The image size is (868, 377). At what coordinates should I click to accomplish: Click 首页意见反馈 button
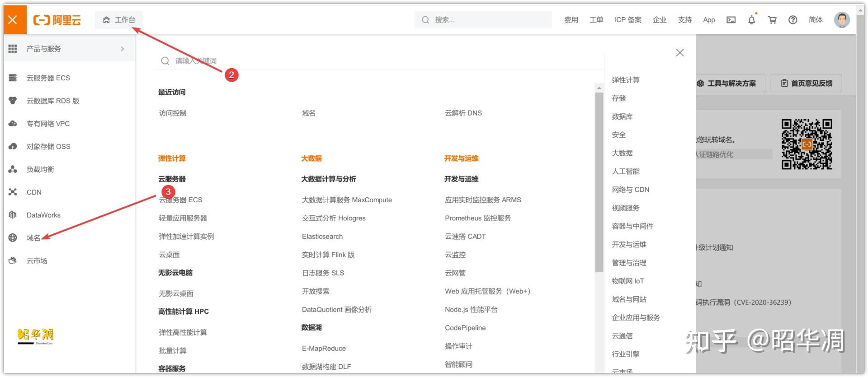(806, 84)
